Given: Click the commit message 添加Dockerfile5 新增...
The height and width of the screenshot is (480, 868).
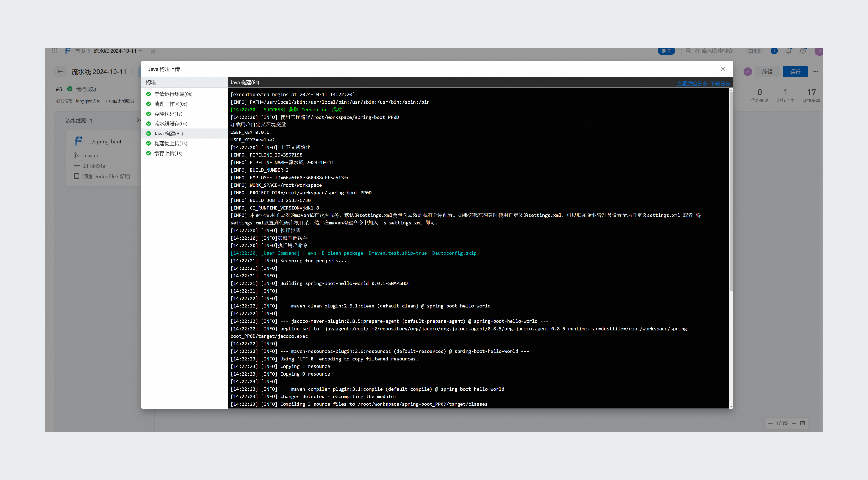Looking at the screenshot, I should 108,176.
